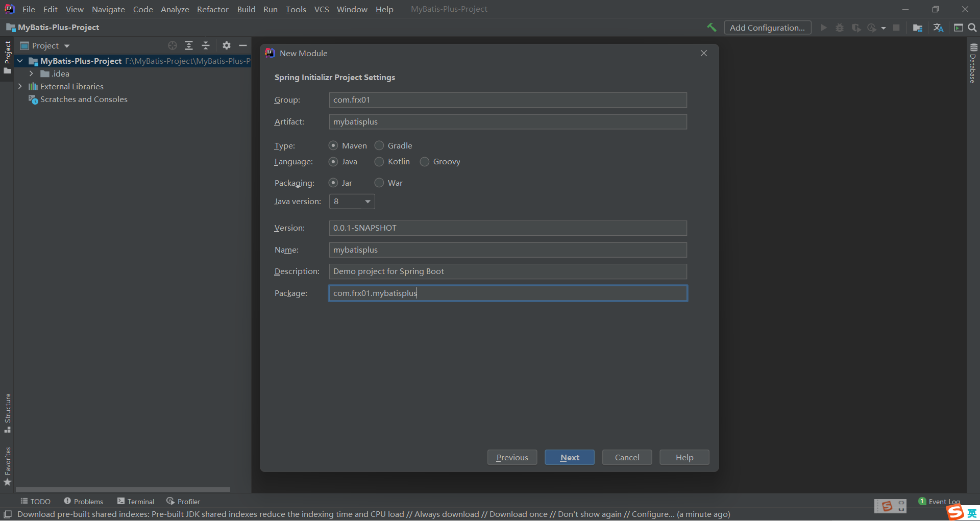Open the TODO tool tab

(x=36, y=501)
